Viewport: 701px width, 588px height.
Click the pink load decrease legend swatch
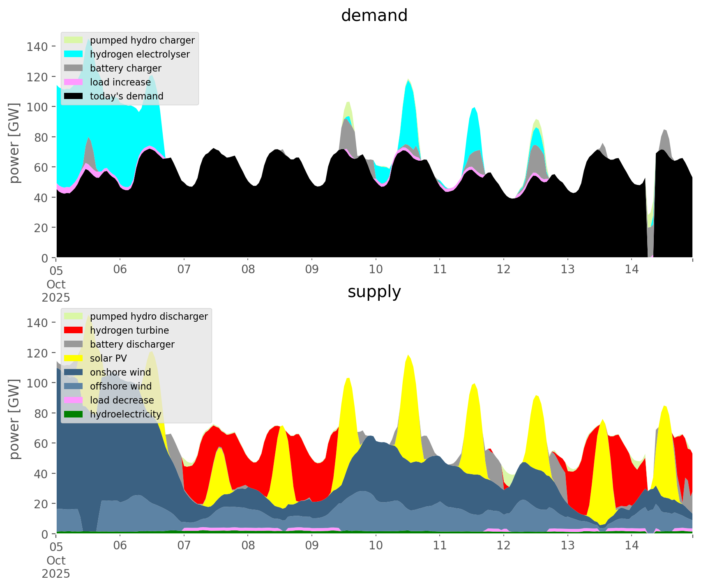point(74,400)
